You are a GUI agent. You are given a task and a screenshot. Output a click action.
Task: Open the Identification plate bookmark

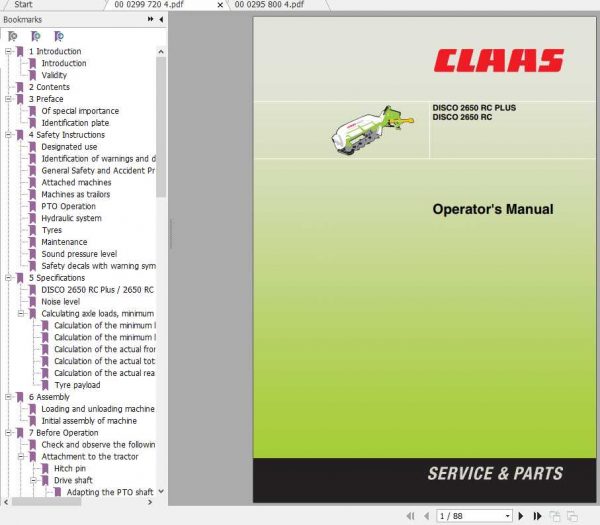click(x=75, y=123)
